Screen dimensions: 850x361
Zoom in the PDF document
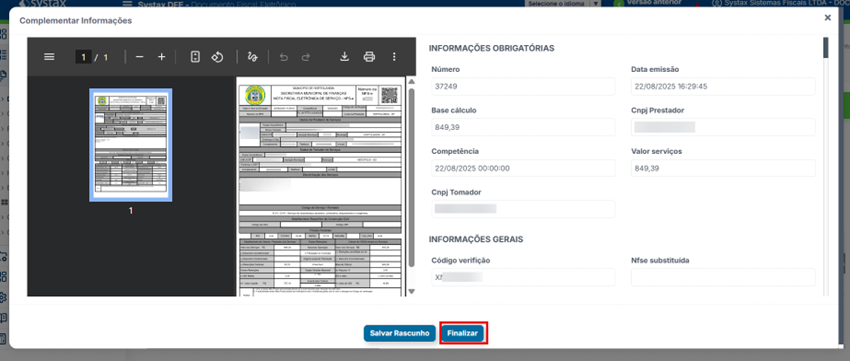tap(162, 57)
